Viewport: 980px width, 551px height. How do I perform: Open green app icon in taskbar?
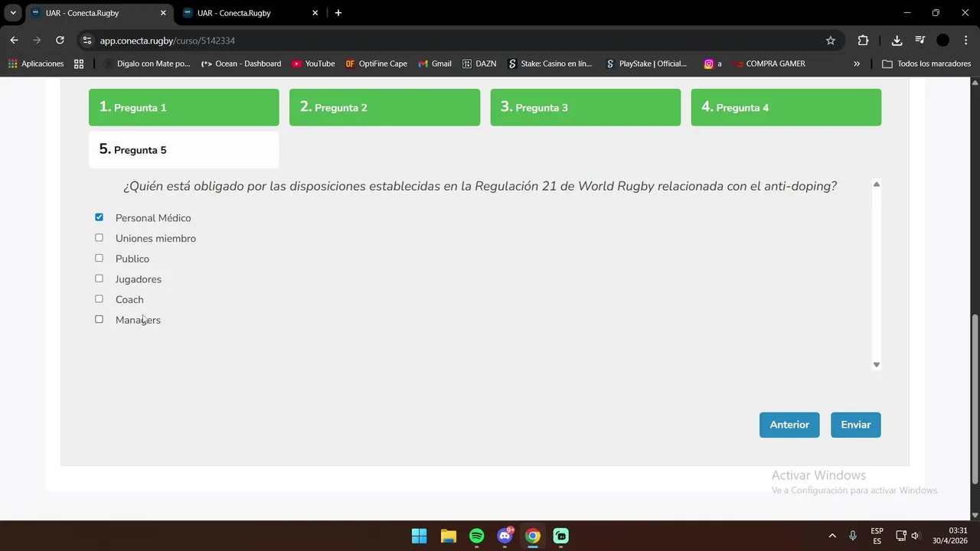561,536
